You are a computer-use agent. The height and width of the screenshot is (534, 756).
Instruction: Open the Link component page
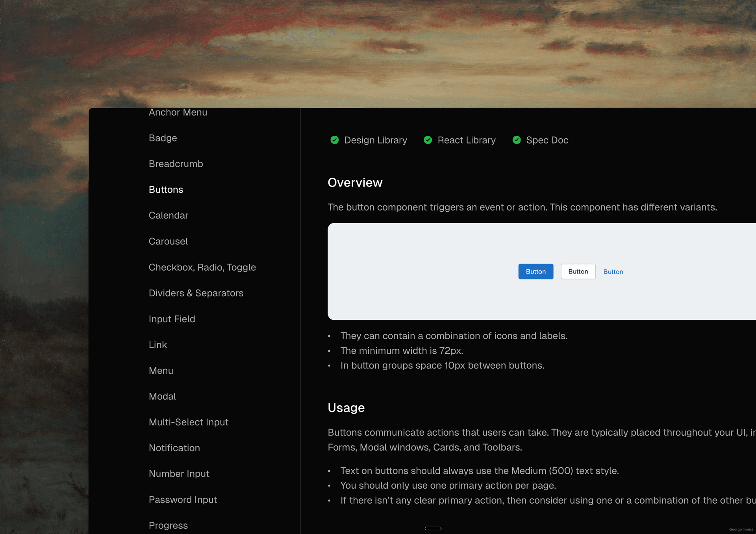pyautogui.click(x=157, y=345)
